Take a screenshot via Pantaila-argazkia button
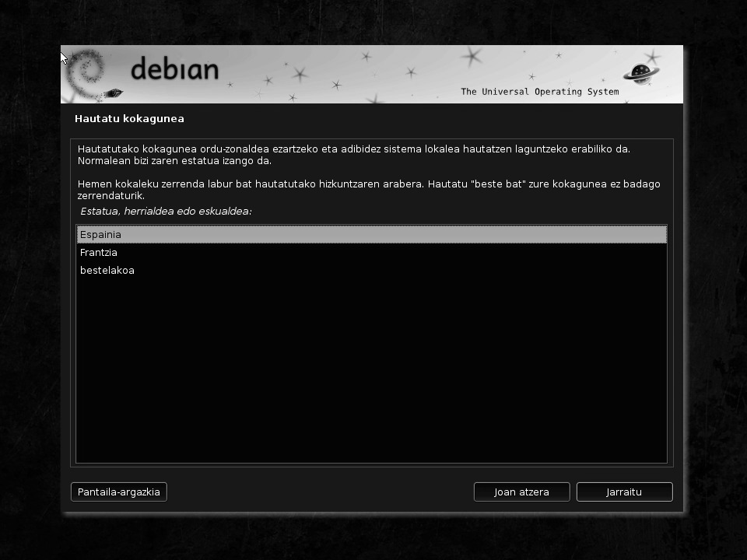This screenshot has width=747, height=560. (x=118, y=492)
